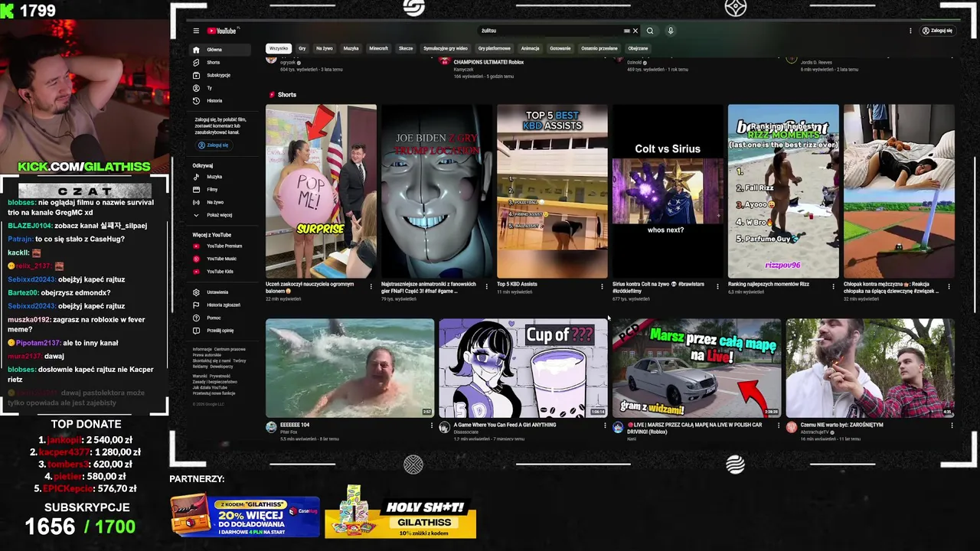Open YouTube Music in sidebar

(x=220, y=259)
